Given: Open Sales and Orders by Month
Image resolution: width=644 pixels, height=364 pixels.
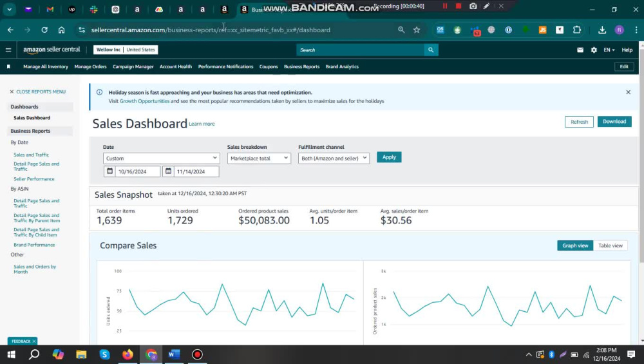Looking at the screenshot, I should point(35,269).
